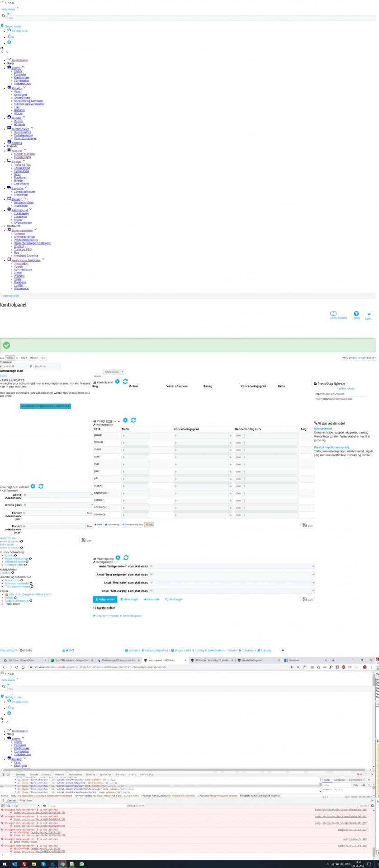Click the Butiksparametre gear icon
Screen dimensions: 379x868
click(9, 230)
